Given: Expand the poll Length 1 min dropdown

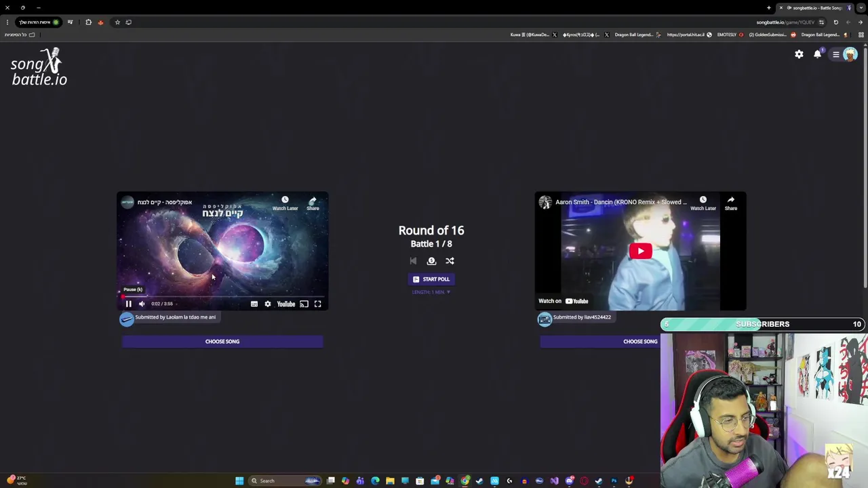Looking at the screenshot, I should (431, 292).
